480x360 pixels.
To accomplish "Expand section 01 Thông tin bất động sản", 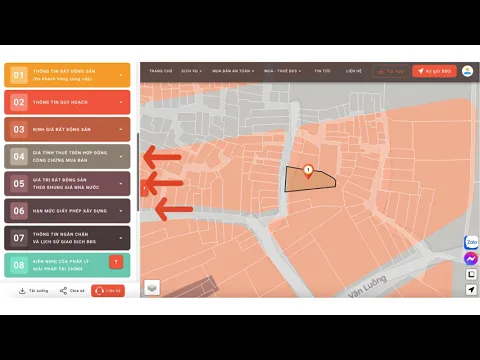I will pos(67,75).
